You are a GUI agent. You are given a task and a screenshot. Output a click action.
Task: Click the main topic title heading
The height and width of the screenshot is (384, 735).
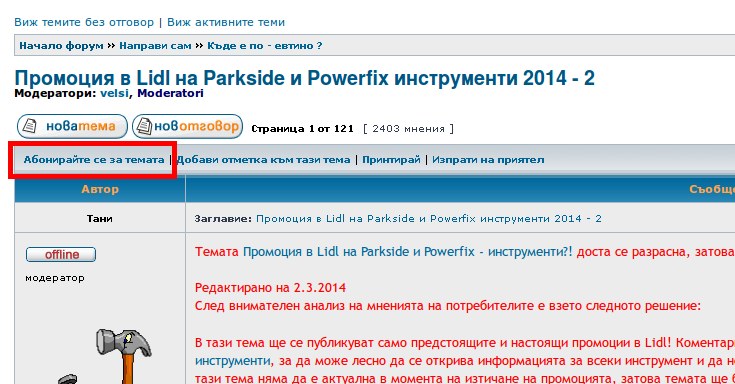(305, 78)
